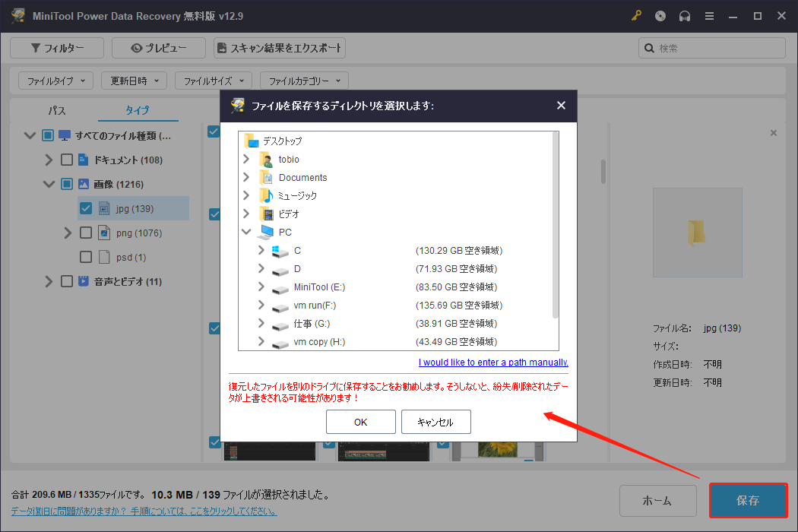The width and height of the screenshot is (798, 532).
Task: Click the 画像 picture icon
Action: pos(84,184)
